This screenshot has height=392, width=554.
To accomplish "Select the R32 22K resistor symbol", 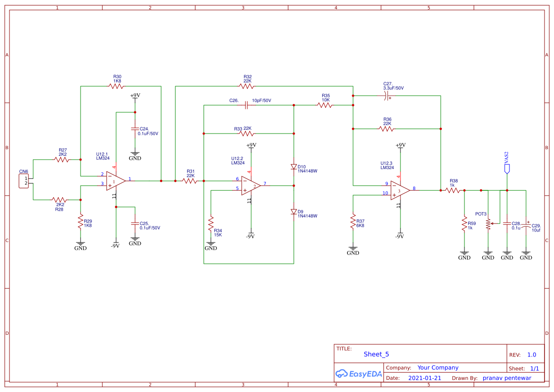I will tap(246, 86).
